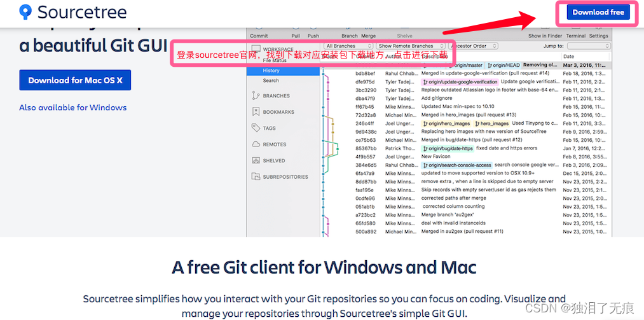Select commit 246c4ff hash
Image resolution: width=644 pixels, height=320 pixels.
click(365, 123)
